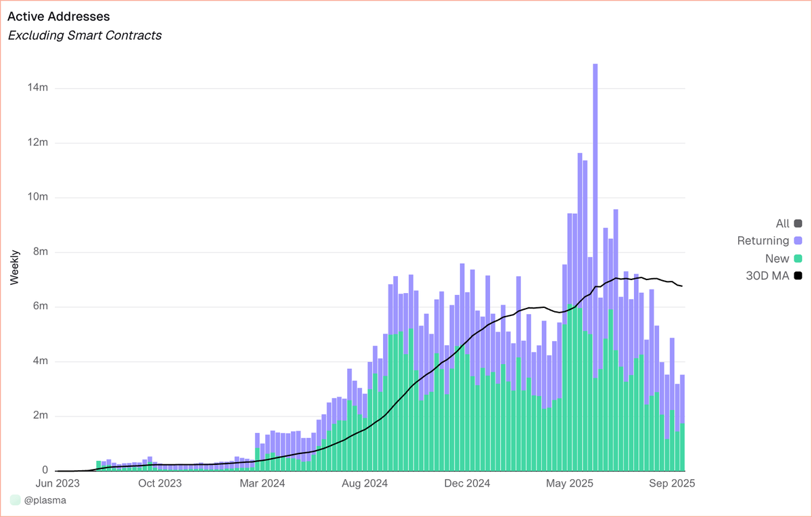This screenshot has width=812, height=517.
Task: Select the Excluding Smart Contracts subtitle
Action: [85, 35]
